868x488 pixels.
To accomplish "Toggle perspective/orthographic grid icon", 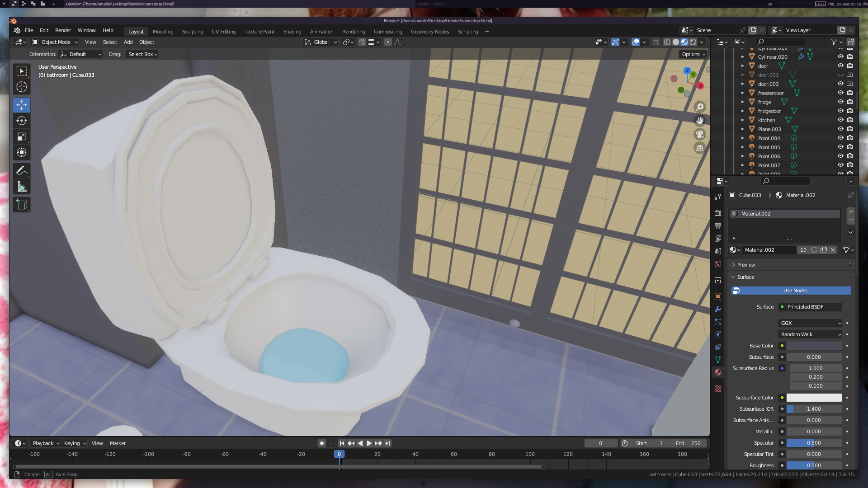I will click(700, 148).
